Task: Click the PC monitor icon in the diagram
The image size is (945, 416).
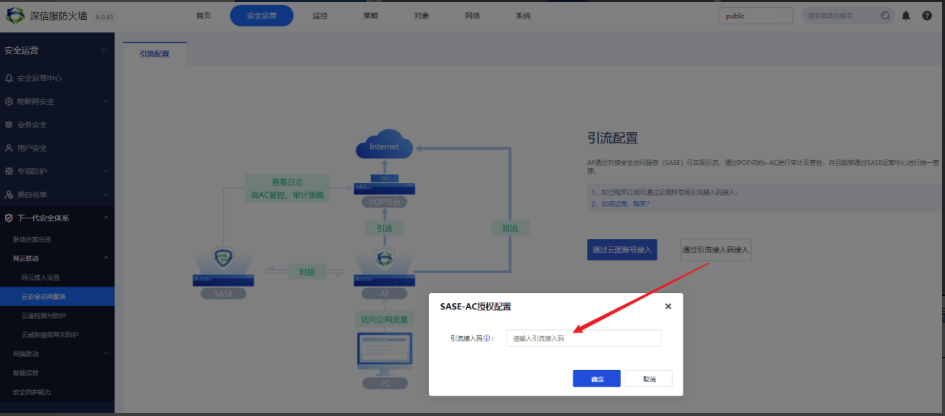Action: point(385,351)
